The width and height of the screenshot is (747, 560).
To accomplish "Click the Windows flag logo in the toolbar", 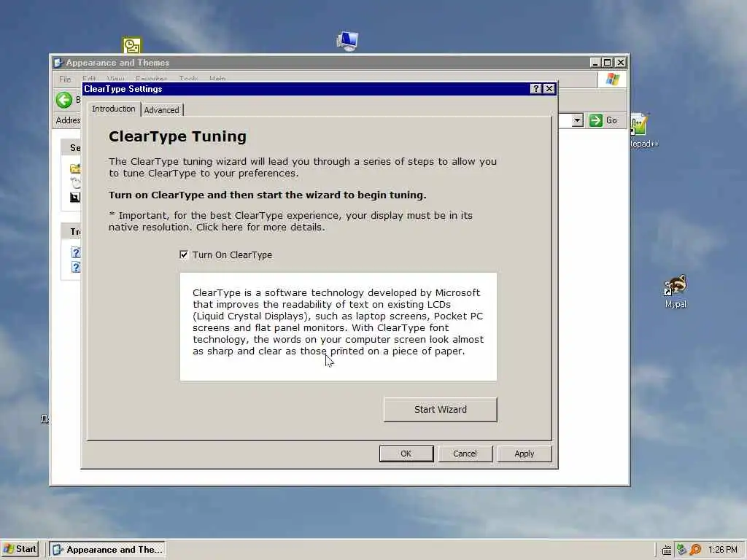I will coord(613,79).
